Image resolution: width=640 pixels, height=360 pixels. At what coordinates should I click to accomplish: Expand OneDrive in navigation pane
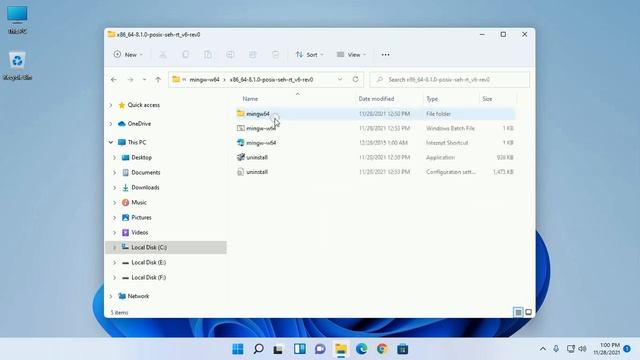[x=111, y=124]
